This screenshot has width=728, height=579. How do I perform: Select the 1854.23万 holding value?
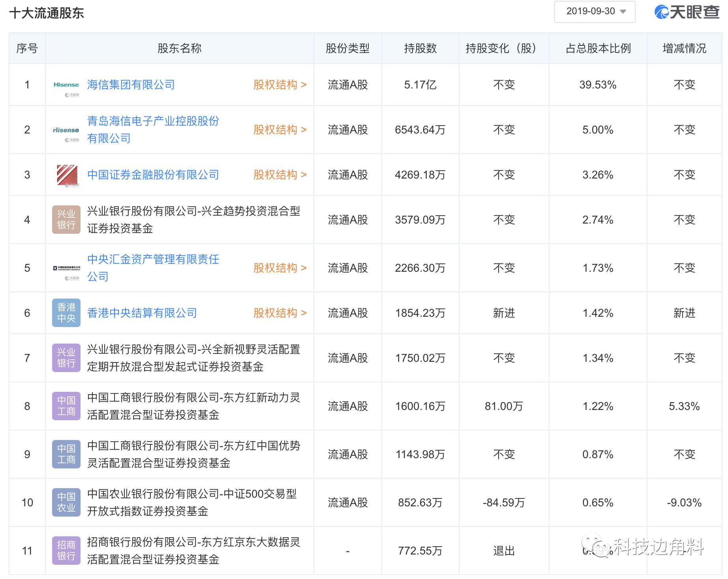tap(420, 313)
